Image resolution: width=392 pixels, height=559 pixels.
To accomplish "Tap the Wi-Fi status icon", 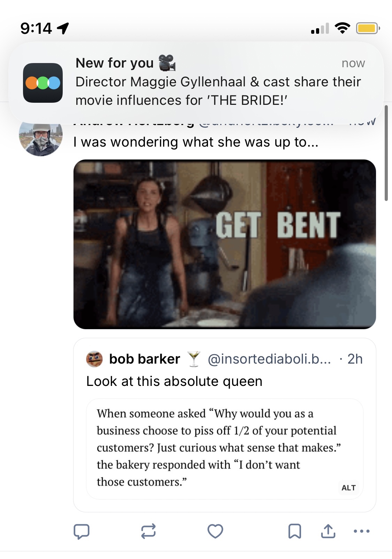I will click(x=343, y=28).
